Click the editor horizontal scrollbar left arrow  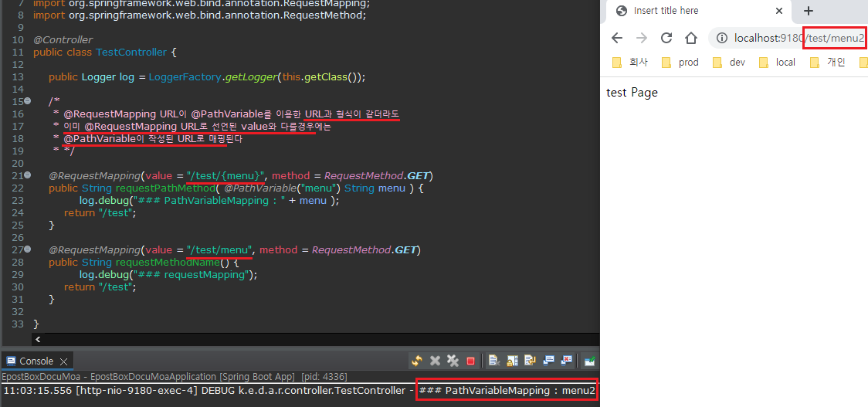[x=38, y=340]
